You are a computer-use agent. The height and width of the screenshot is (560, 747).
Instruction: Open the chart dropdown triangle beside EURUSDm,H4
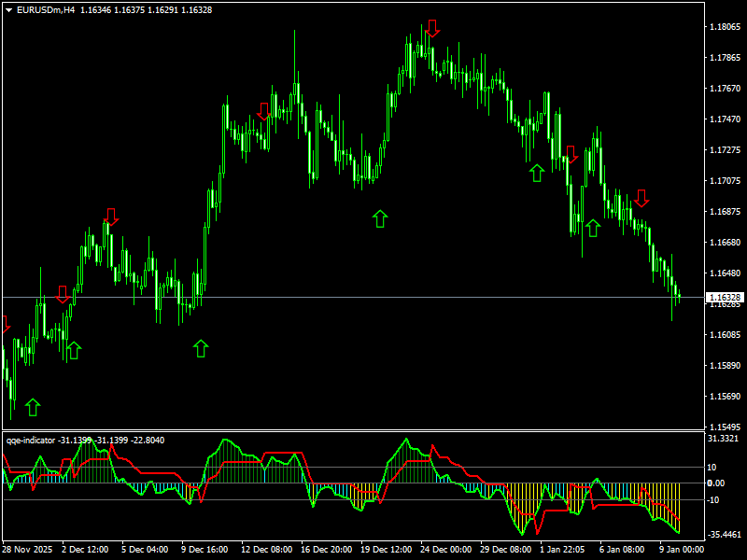click(x=8, y=10)
